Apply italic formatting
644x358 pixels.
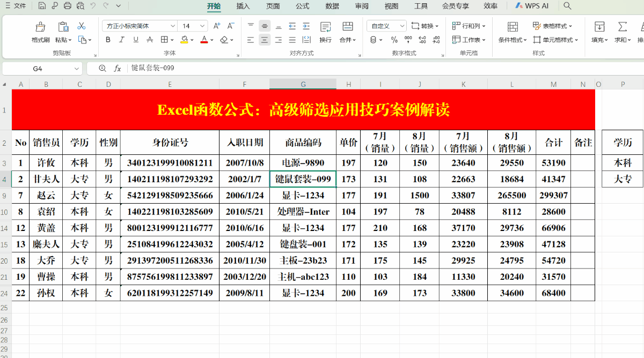121,40
